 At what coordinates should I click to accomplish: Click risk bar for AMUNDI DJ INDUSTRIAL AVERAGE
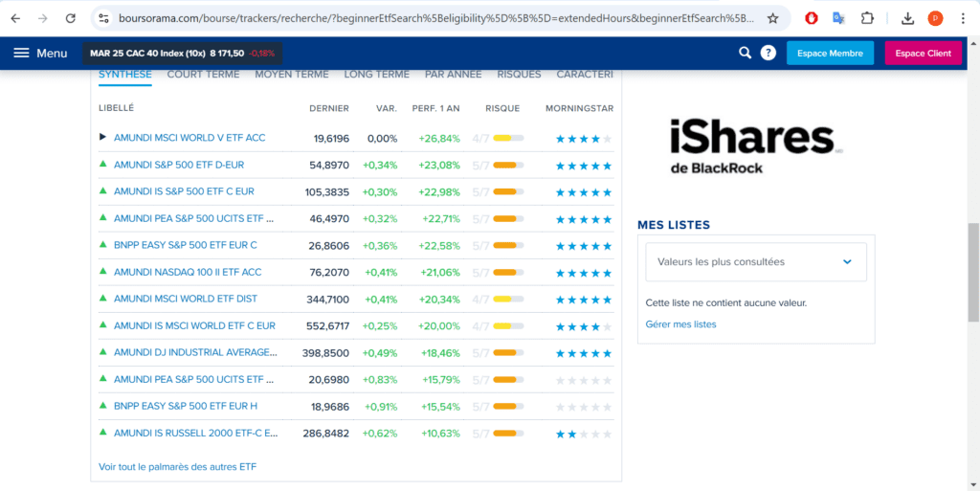click(508, 353)
